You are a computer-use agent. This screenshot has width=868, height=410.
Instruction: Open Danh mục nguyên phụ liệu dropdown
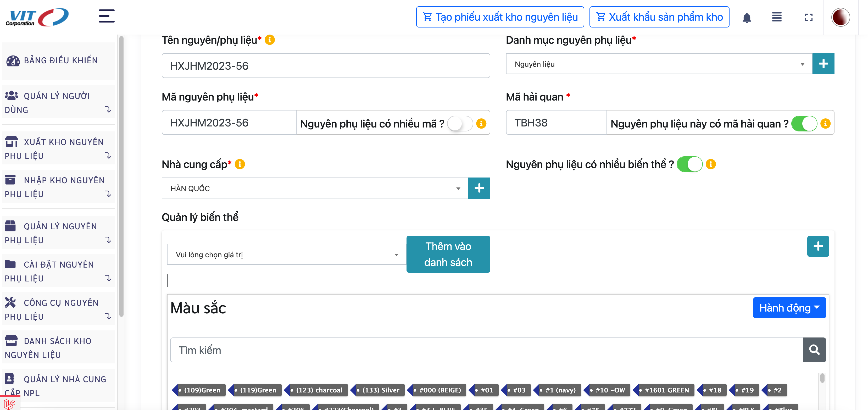[x=658, y=64]
